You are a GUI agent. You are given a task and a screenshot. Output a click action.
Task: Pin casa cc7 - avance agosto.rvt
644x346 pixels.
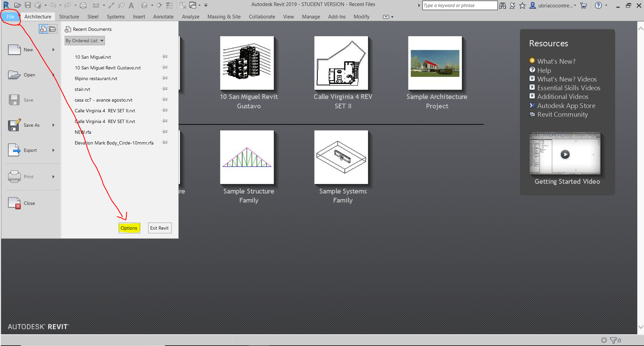point(165,100)
